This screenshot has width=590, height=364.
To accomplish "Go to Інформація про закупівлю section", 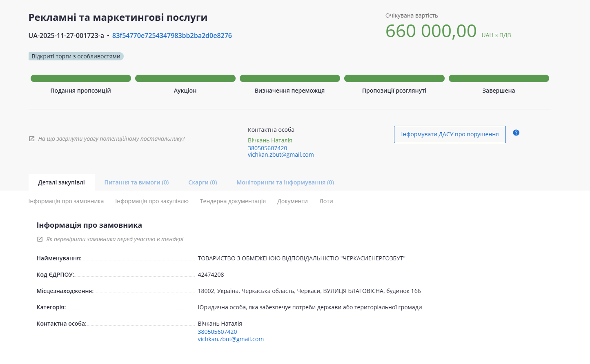I will [x=152, y=201].
